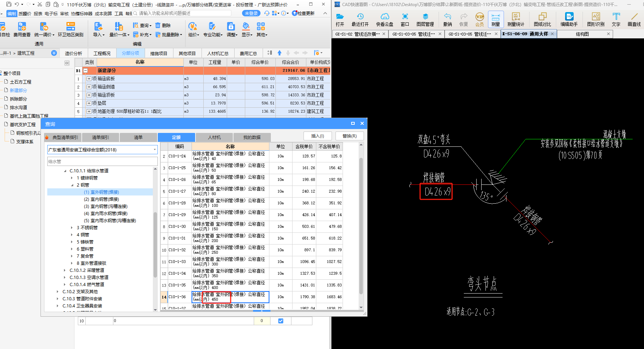Image resolution: width=644 pixels, height=349 pixels.
Task: Select the 画直线 draw line tool
Action: [x=634, y=20]
